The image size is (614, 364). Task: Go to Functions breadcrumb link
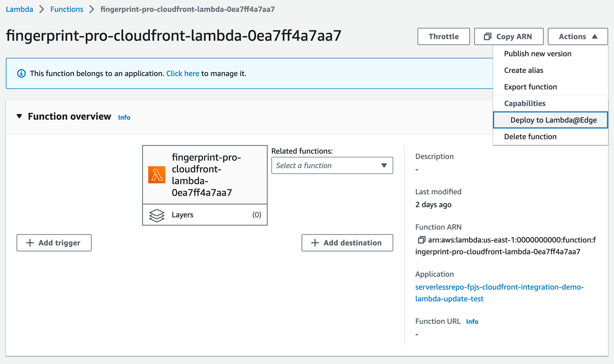[x=67, y=9]
